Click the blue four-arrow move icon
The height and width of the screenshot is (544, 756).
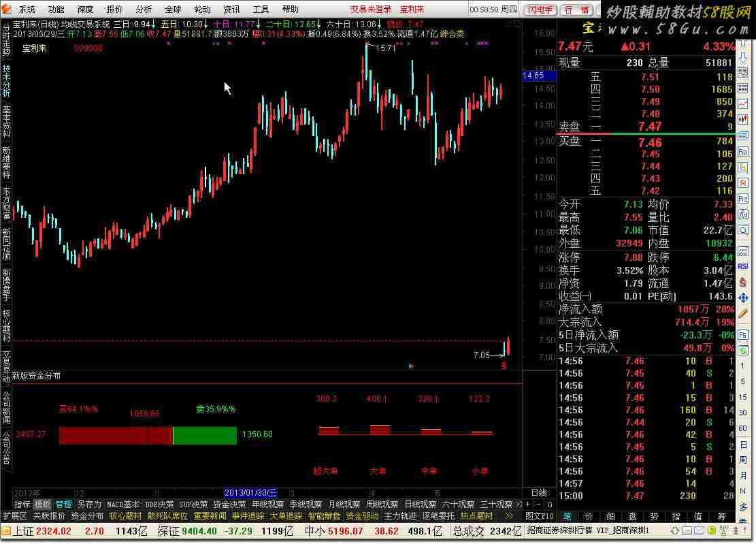pyautogui.click(x=743, y=298)
